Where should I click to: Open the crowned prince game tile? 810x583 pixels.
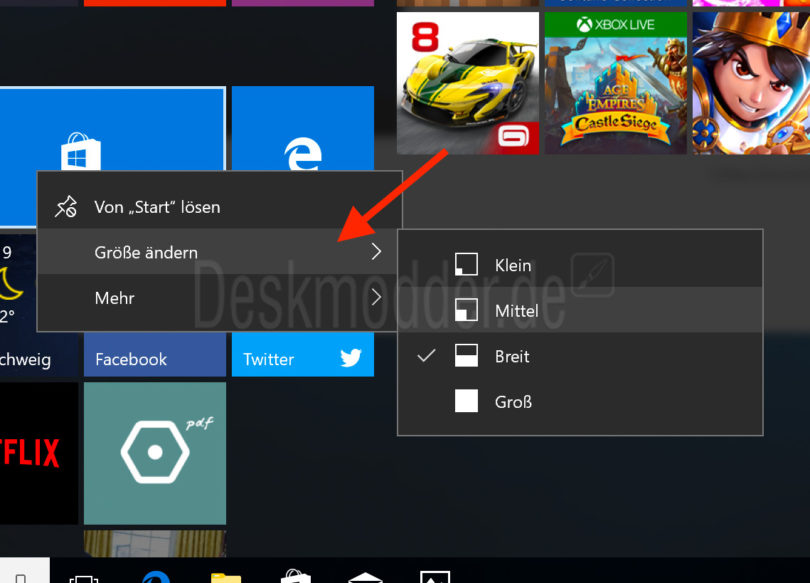(751, 83)
